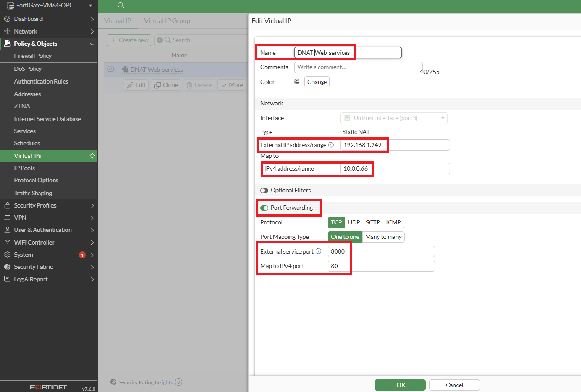Click the hamburger menu icon in header
The image size is (581, 392).
tap(106, 5)
